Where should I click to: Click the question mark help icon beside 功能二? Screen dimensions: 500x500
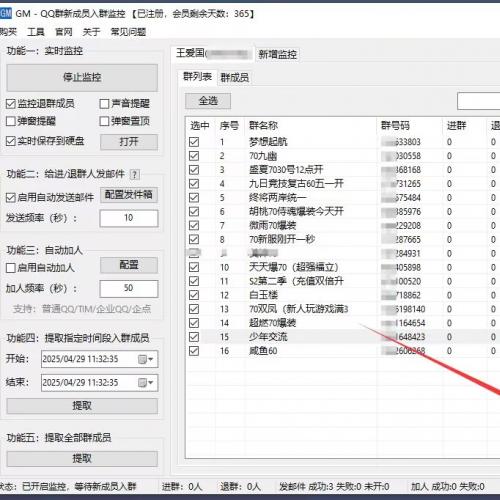point(134,174)
